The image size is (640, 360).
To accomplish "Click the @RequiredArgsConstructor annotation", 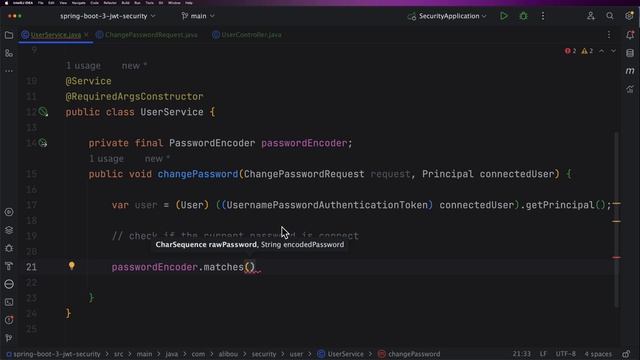I will 134,97.
